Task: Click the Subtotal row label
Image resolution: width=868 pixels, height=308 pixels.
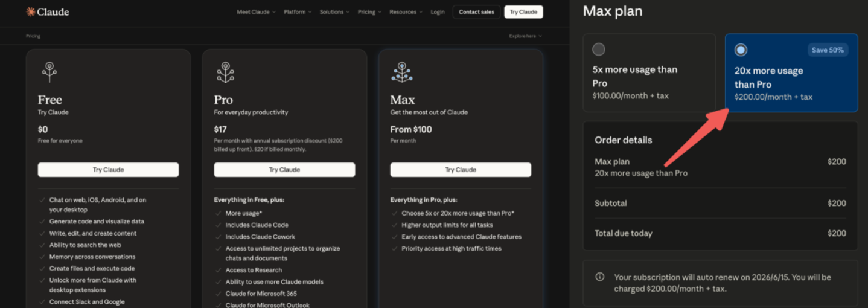Action: coord(611,203)
